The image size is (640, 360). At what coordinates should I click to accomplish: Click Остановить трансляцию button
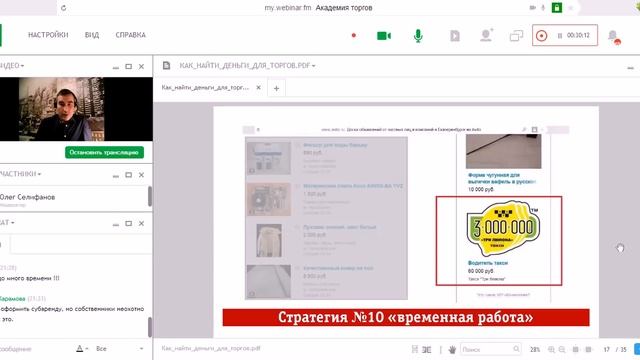tap(104, 152)
